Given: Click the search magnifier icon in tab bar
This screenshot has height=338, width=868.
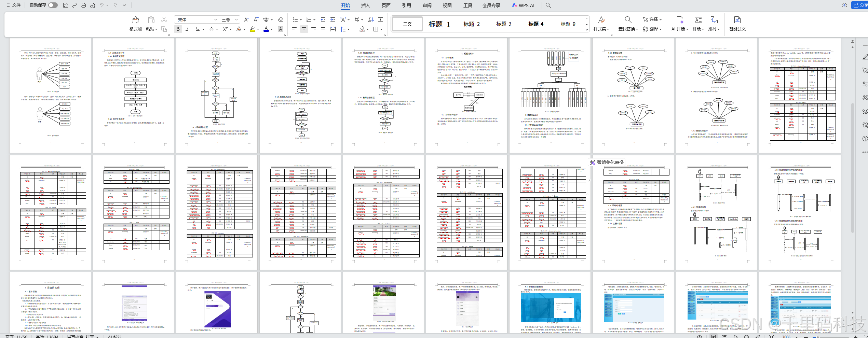Looking at the screenshot, I should [x=548, y=5].
